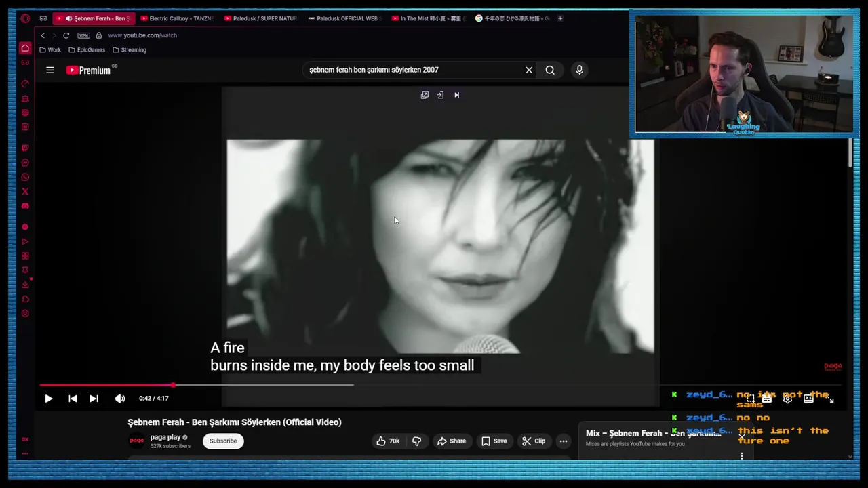Mute the video volume
This screenshot has height=488, width=868.
[x=120, y=399]
